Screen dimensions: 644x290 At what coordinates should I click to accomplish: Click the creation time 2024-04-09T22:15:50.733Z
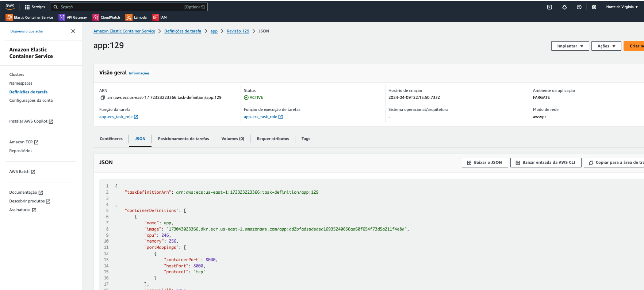pyautogui.click(x=414, y=97)
